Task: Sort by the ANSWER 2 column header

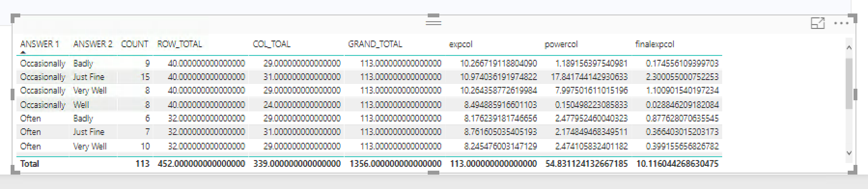Action: coord(93,44)
